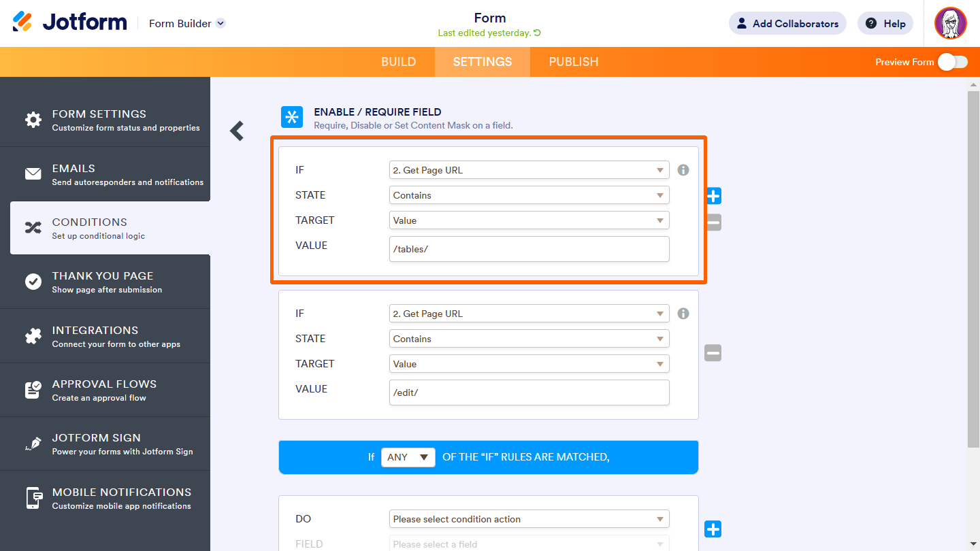The height and width of the screenshot is (551, 980).
Task: Toggle the Preview Form switch
Action: 952,62
